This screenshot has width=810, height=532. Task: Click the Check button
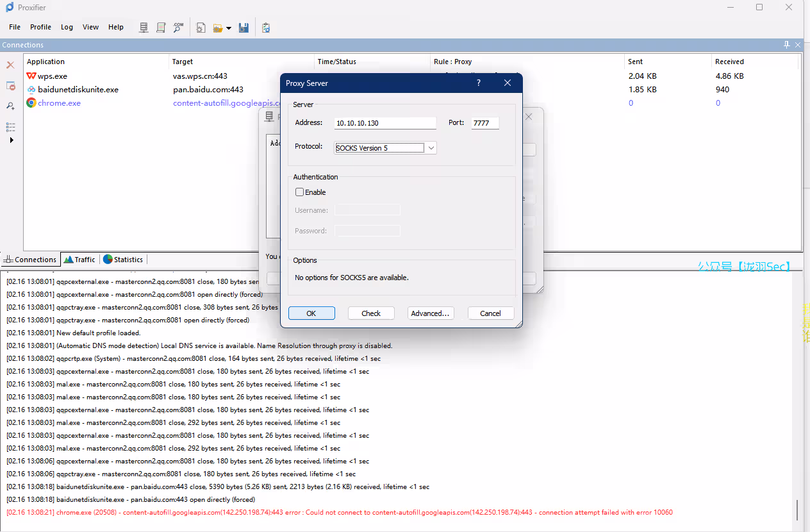[371, 313]
